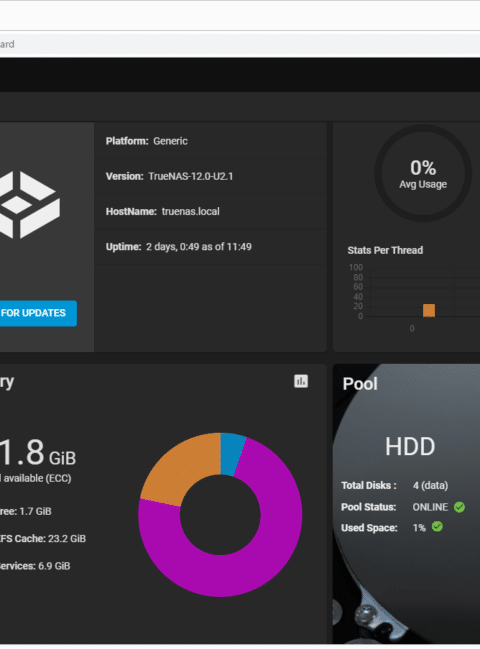Click the Pool card title
The width and height of the screenshot is (480, 650).
pyautogui.click(x=360, y=384)
